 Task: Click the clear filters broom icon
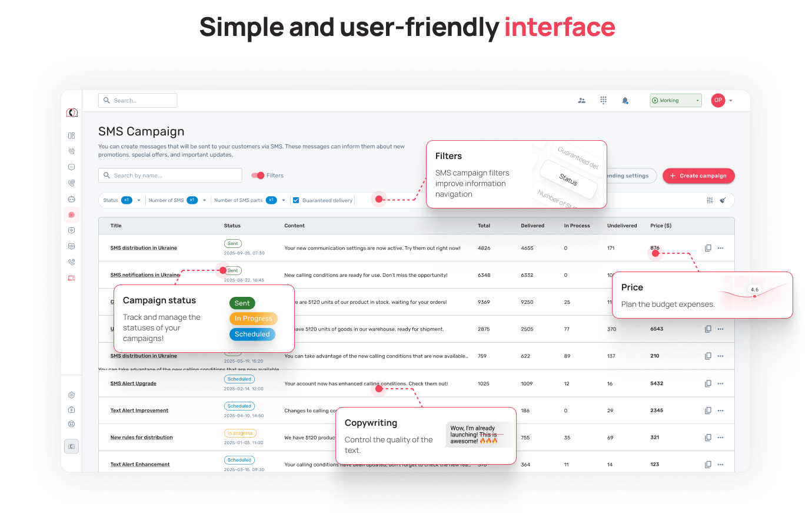(x=723, y=200)
